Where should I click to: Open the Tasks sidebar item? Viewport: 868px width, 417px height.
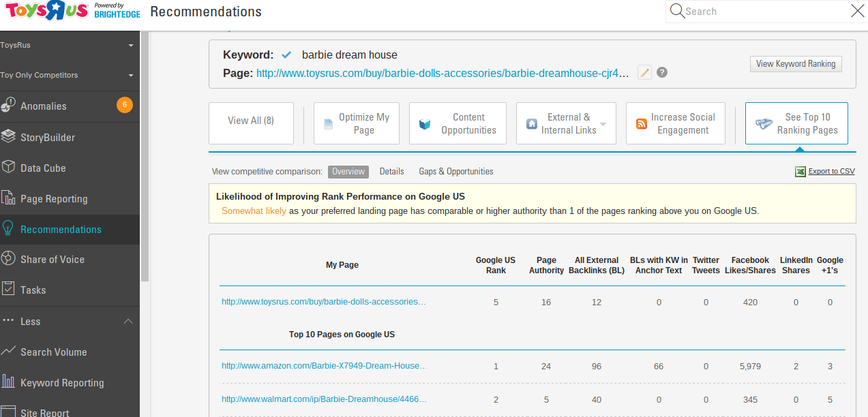tap(33, 290)
